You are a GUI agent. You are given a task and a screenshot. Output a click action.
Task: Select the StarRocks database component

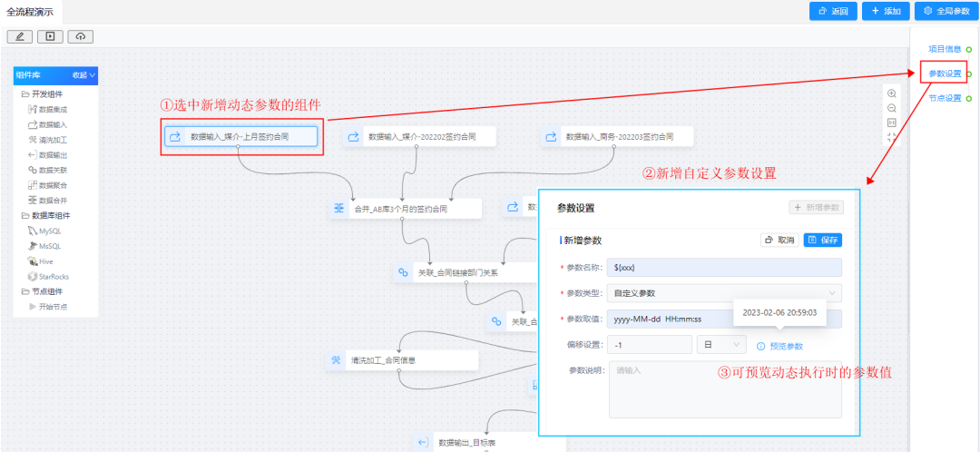click(x=53, y=276)
